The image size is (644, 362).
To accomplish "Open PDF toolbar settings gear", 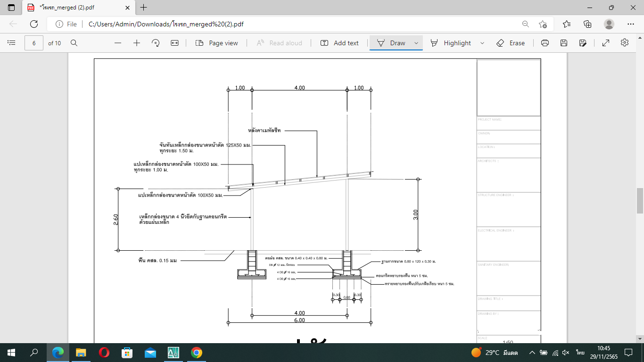I will pos(625,42).
